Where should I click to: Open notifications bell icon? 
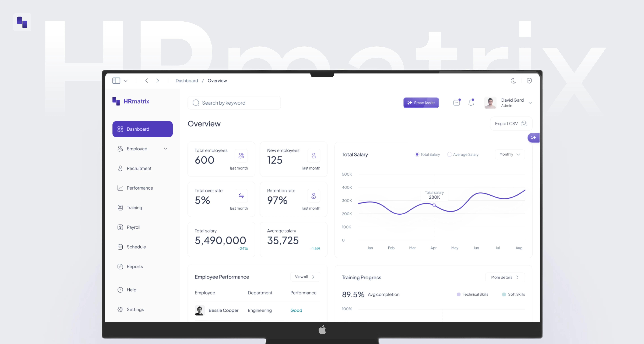coord(471,102)
